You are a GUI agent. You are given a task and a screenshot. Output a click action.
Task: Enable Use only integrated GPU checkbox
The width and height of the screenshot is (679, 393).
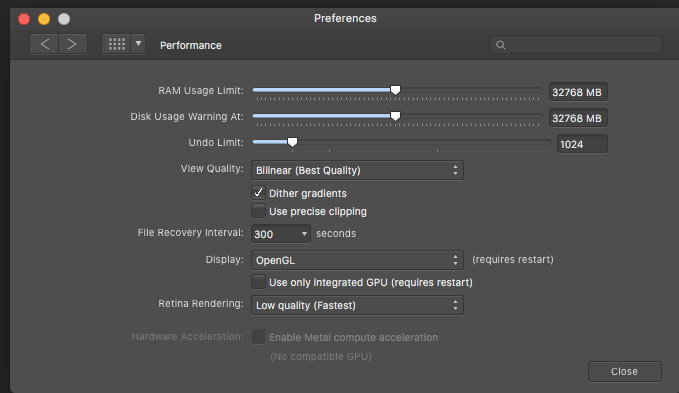point(259,282)
